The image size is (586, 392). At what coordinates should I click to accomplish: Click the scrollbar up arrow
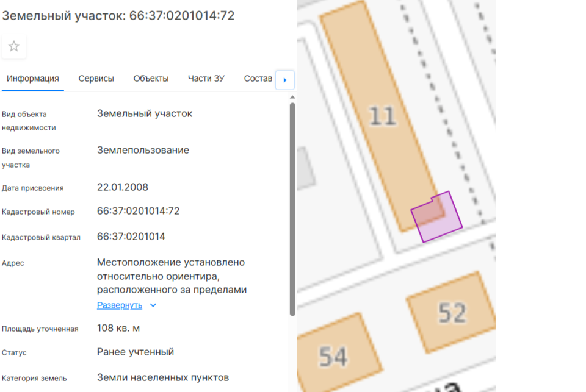pos(292,97)
